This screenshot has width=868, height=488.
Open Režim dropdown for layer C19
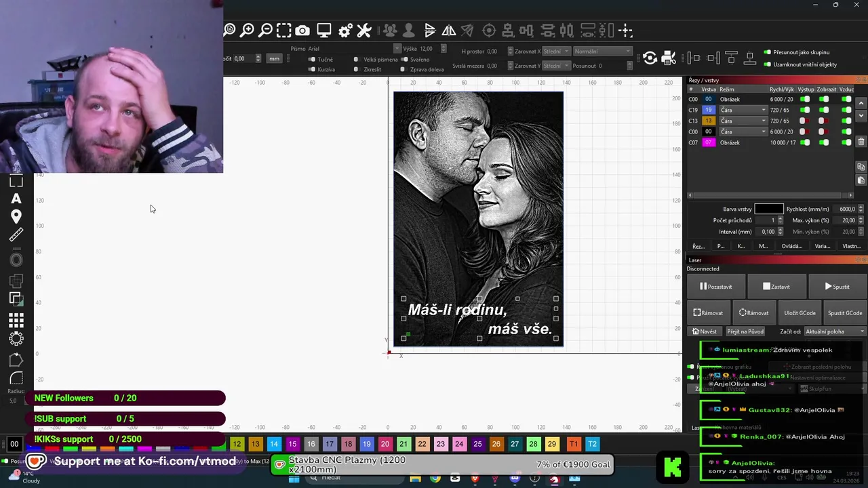pyautogui.click(x=743, y=110)
